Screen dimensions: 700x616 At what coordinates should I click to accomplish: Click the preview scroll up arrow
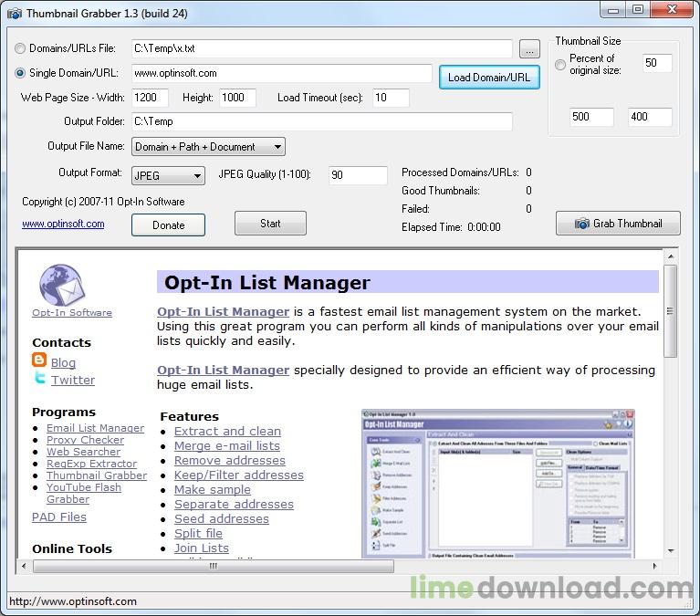[x=670, y=256]
